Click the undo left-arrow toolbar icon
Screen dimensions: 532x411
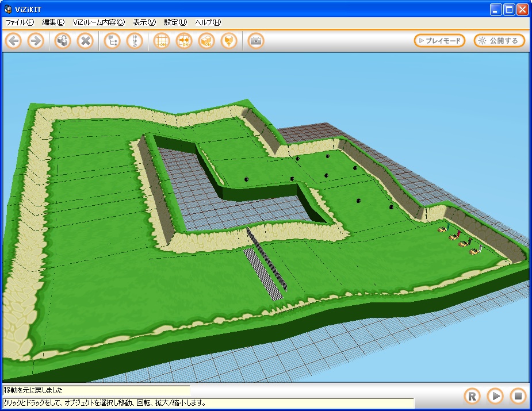[x=14, y=41]
